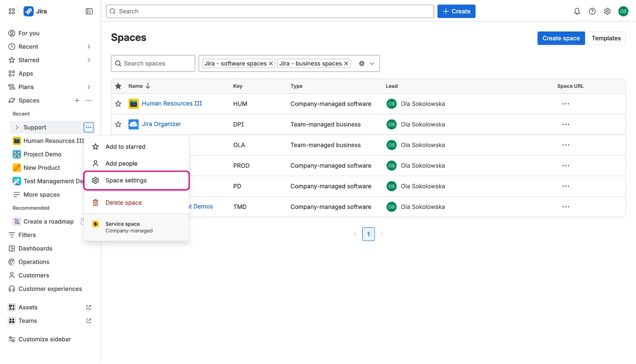Open the help menu icon
This screenshot has height=364, width=636.
point(592,11)
